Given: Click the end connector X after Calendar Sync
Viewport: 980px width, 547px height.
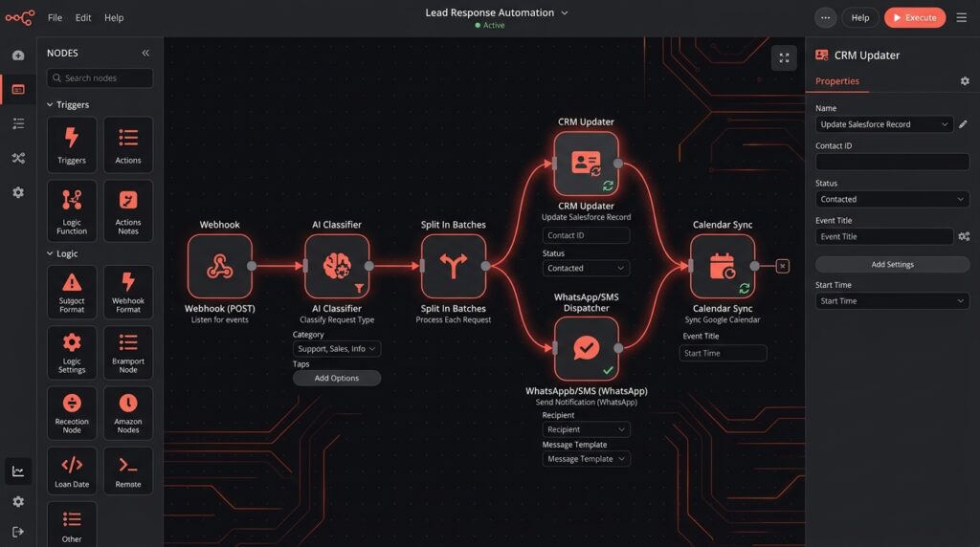Looking at the screenshot, I should pos(782,266).
